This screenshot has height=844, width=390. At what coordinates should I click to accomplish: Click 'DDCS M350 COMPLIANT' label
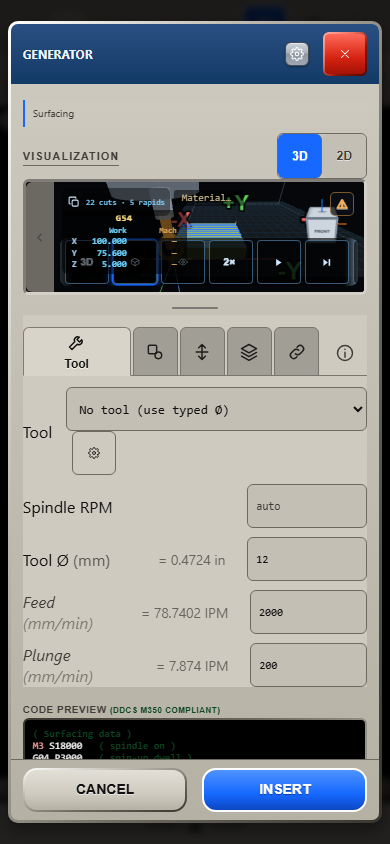(165, 711)
